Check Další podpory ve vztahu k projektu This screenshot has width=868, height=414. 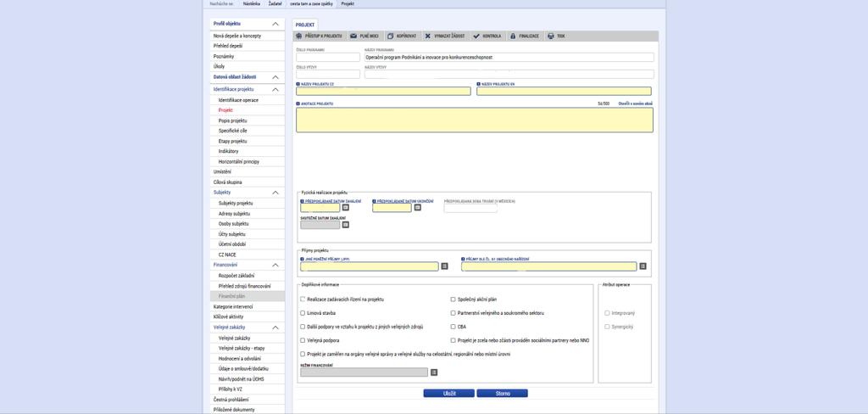tap(303, 327)
